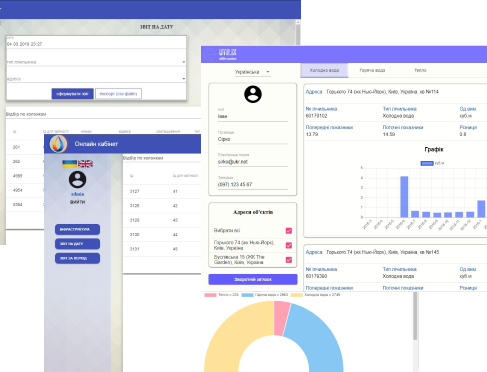Toggle the pink Тепло legend swatch
Screen dimensions: 487x372
210,295
